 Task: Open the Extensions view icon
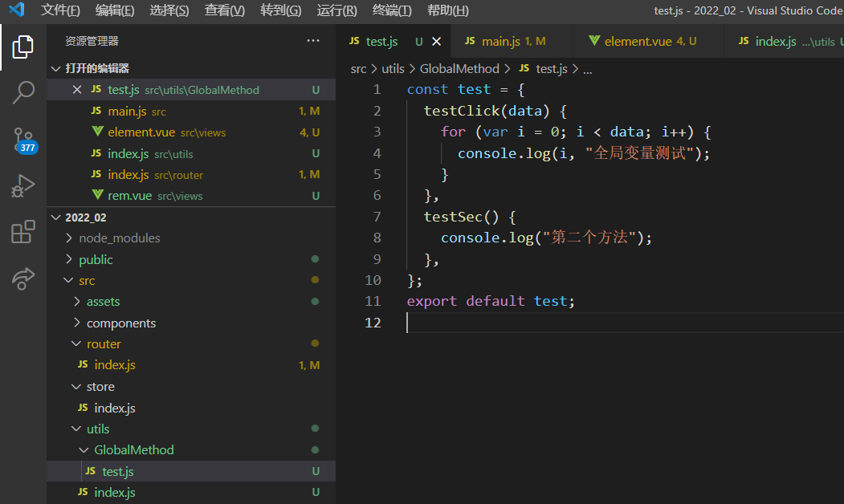(22, 233)
